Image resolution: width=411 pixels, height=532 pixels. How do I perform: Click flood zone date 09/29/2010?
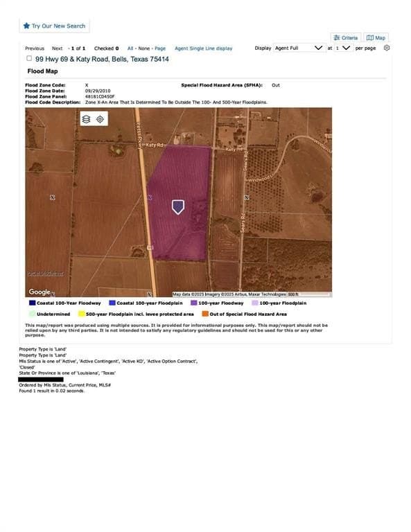[x=98, y=91]
